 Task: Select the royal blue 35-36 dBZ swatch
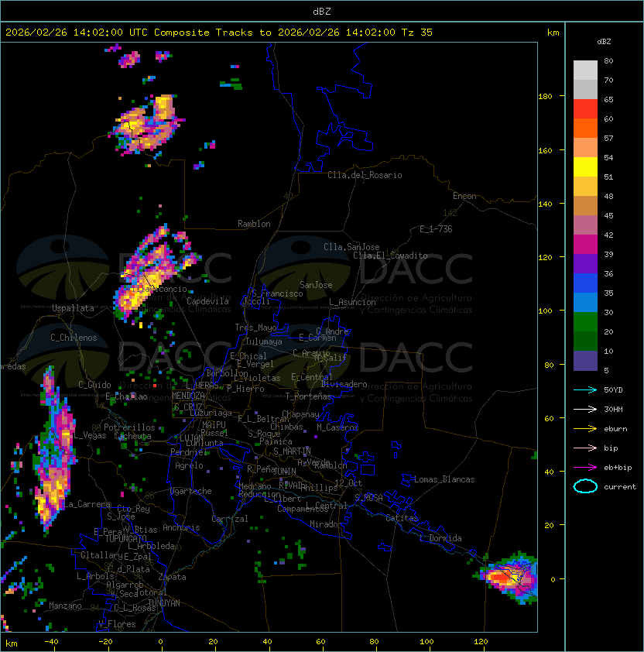point(585,283)
